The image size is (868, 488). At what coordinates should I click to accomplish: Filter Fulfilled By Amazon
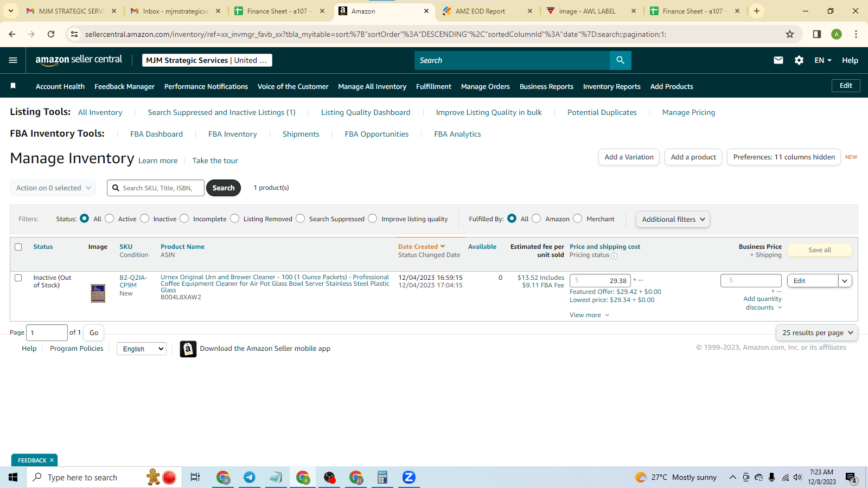[537, 219]
